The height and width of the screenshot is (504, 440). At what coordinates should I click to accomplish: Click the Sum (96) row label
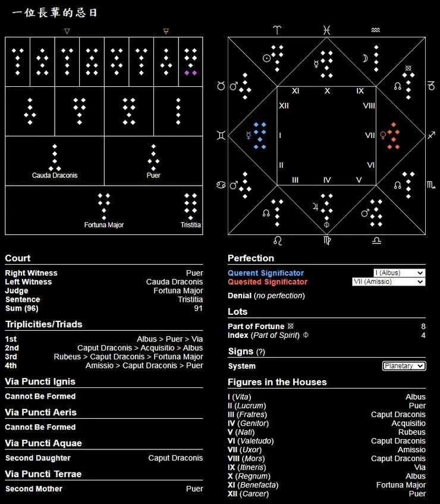pyautogui.click(x=22, y=308)
